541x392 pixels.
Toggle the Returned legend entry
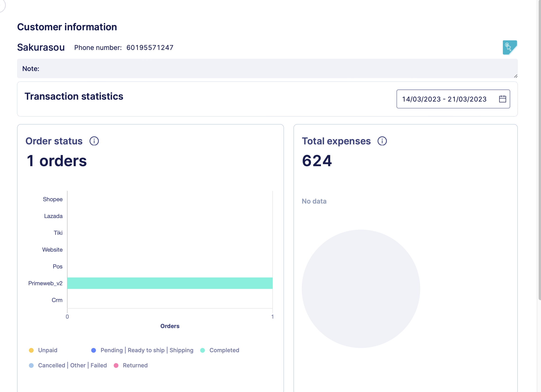click(x=135, y=365)
